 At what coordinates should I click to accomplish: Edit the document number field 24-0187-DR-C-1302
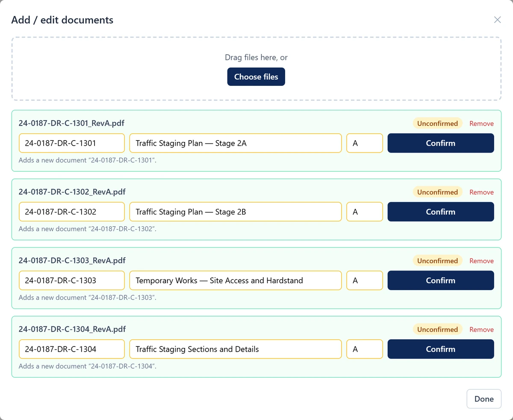coord(72,212)
